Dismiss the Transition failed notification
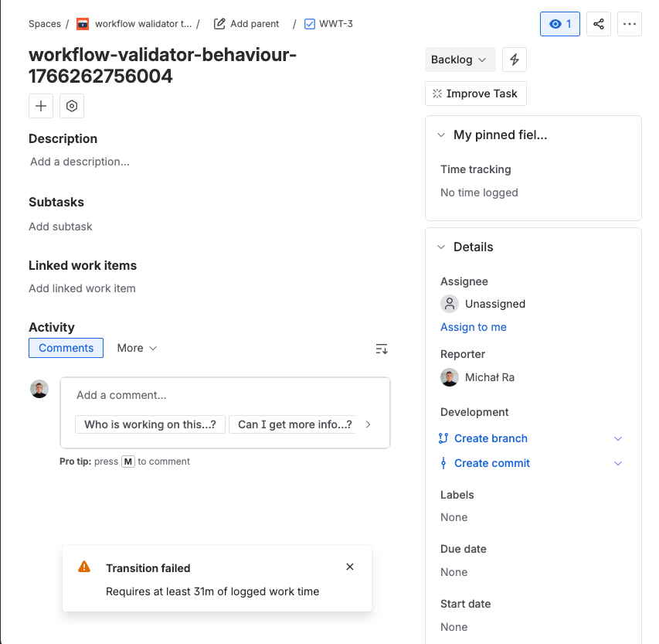This screenshot has height=644, width=659. pos(350,567)
